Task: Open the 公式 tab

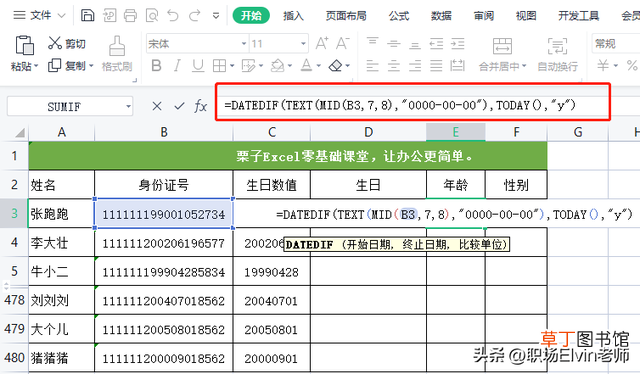Action: tap(398, 16)
